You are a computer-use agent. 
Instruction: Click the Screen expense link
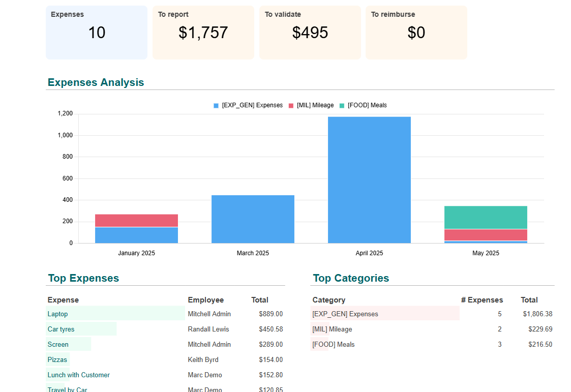(x=58, y=345)
